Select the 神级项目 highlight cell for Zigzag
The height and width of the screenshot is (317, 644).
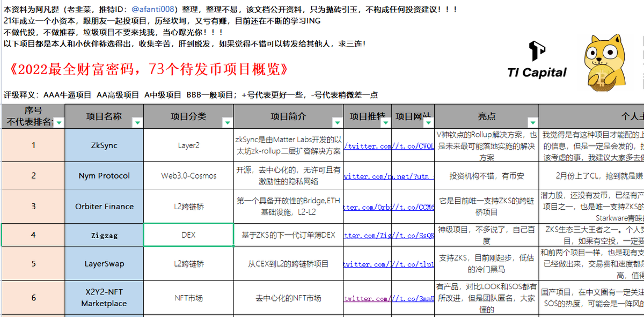[x=486, y=235]
